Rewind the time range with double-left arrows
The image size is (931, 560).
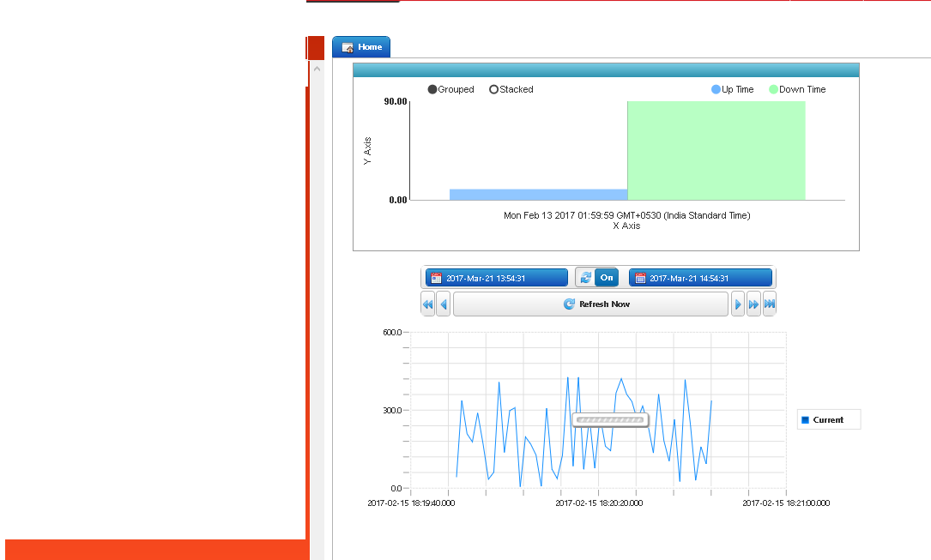pyautogui.click(x=427, y=304)
